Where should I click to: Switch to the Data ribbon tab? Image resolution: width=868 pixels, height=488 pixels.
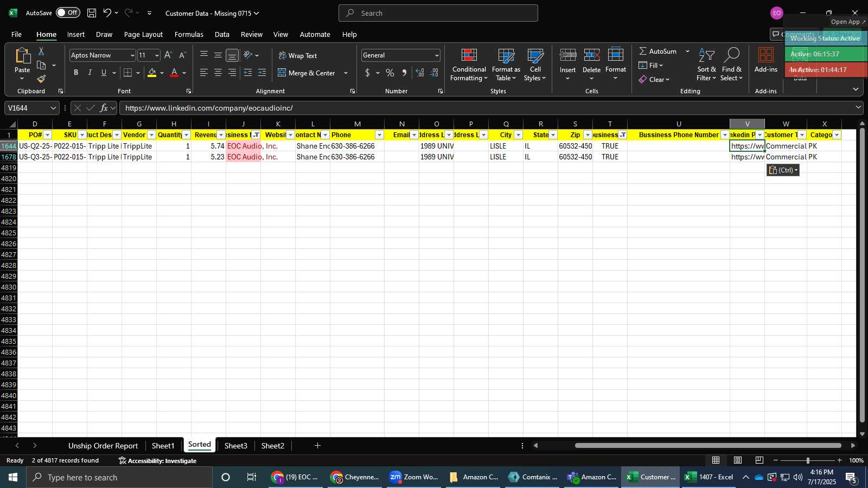pos(222,34)
